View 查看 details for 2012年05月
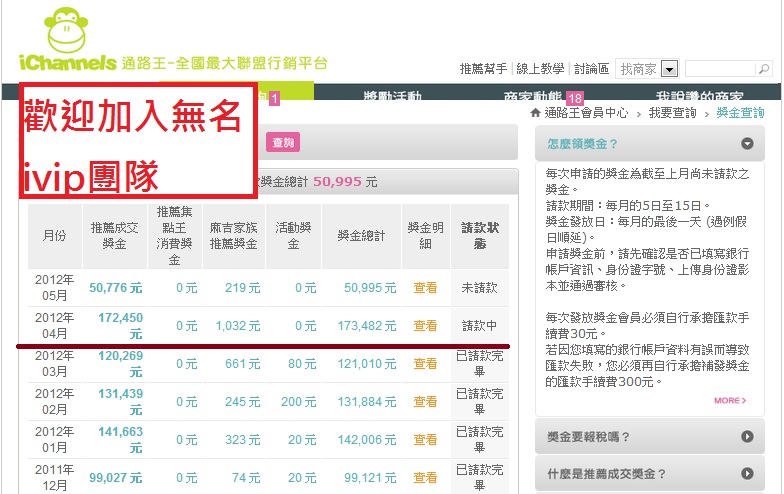784x494 pixels. click(x=425, y=288)
